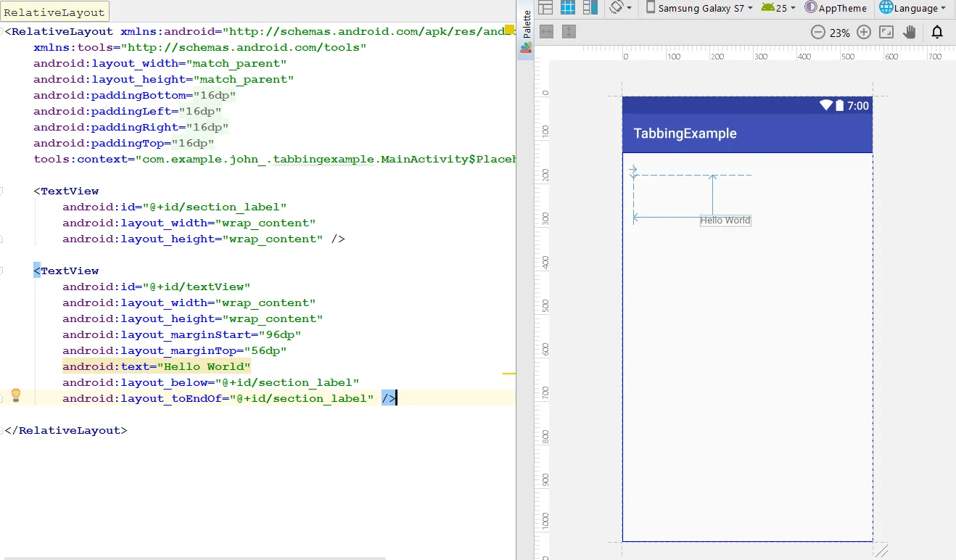Switch to the Blueprint view surface
Screen dimensions: 956x560
pos(568,8)
